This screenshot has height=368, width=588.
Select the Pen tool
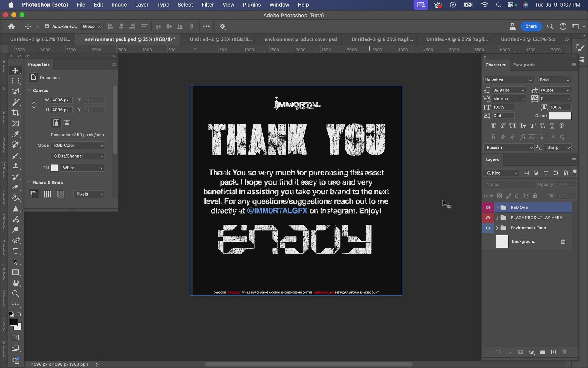pos(16,241)
